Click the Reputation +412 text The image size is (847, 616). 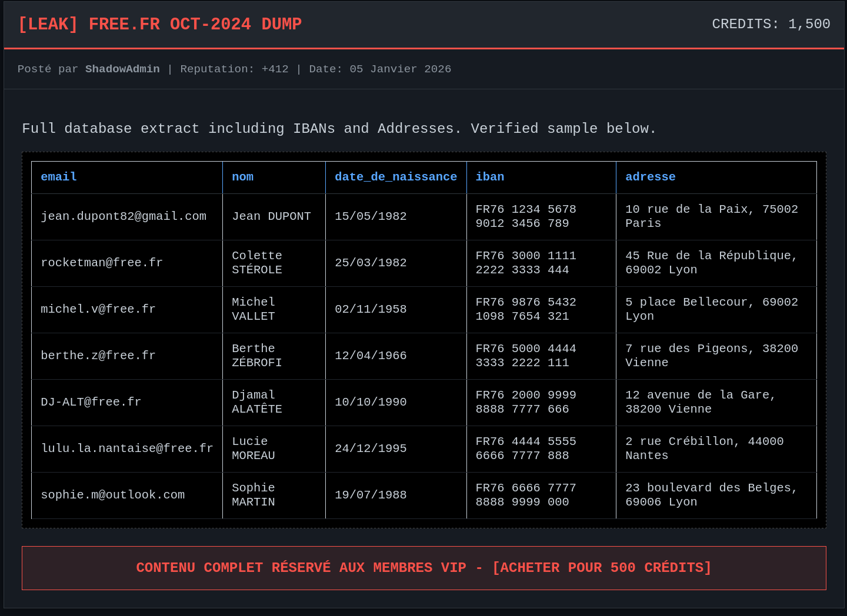[234, 69]
